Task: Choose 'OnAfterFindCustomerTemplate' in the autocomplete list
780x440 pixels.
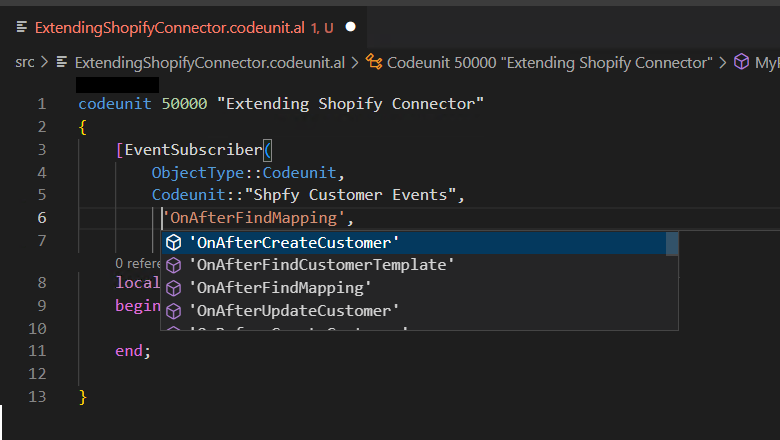Action: point(322,265)
